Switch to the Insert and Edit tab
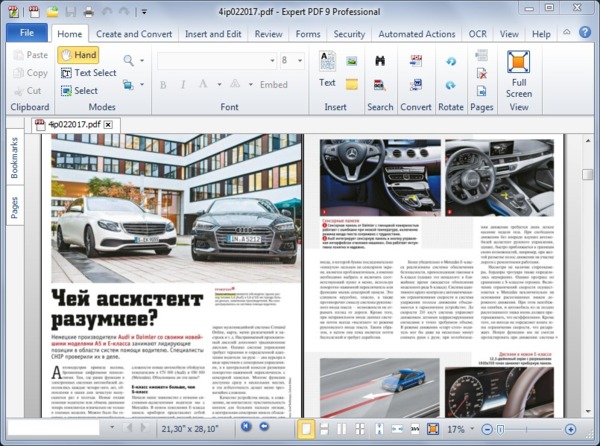600x446 pixels. pos(213,34)
